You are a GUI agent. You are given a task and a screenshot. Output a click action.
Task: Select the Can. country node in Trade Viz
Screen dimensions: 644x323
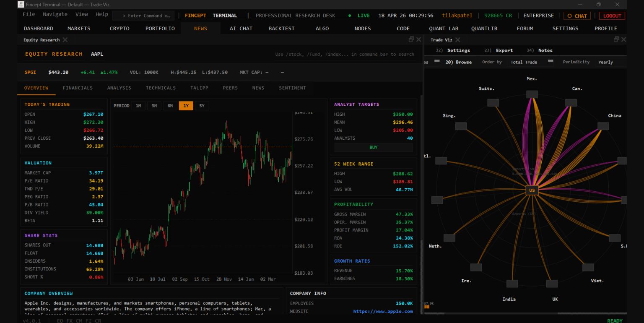[571, 103]
